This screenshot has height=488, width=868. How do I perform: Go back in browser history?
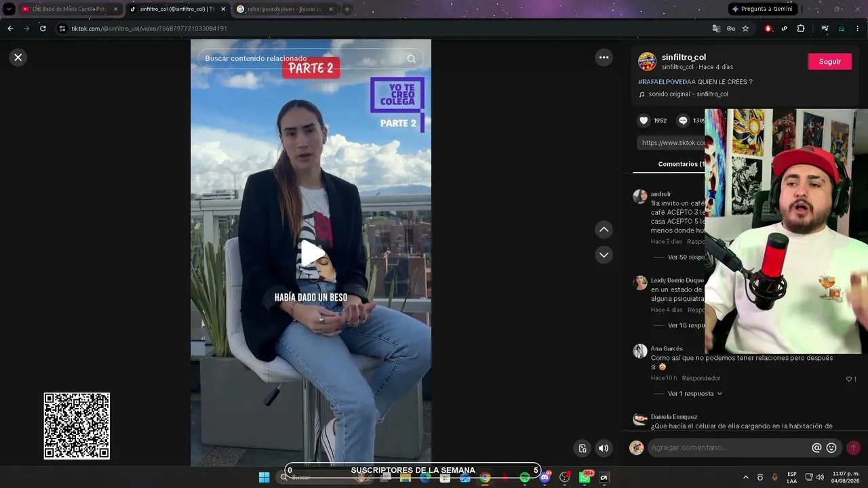pyautogui.click(x=10, y=28)
